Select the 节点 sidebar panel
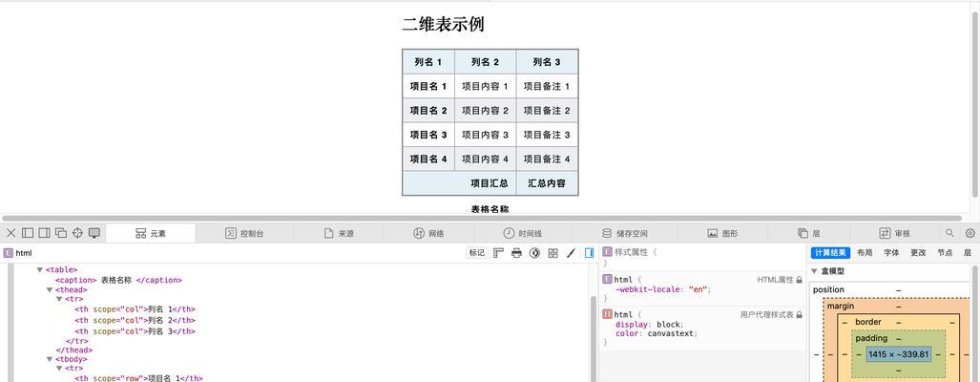This screenshot has height=382, width=980. 945,252
